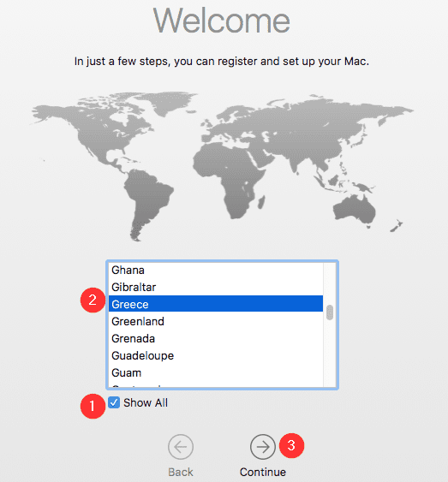Viewport: 448px width, 482px height.
Task: Click the red step 1 marker
Action: pos(93,406)
